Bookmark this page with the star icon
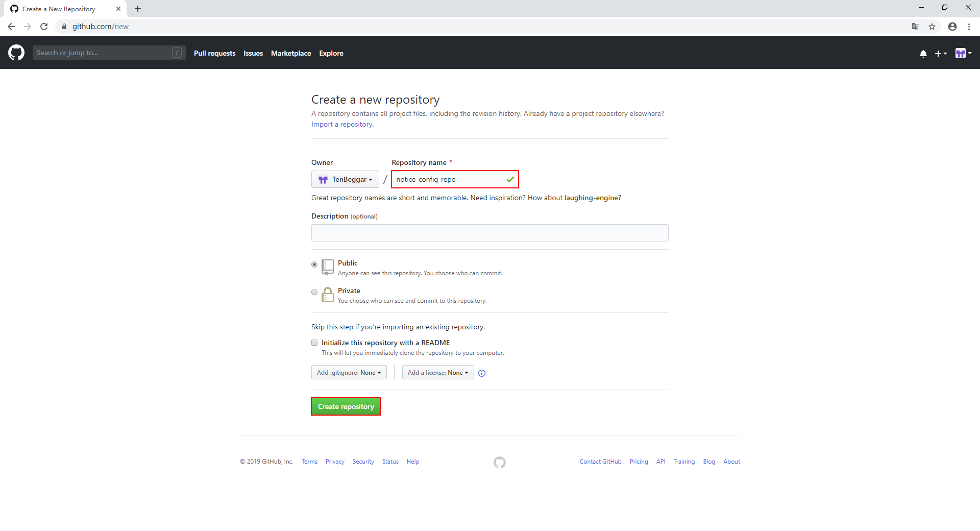The height and width of the screenshot is (531, 980). [x=932, y=27]
